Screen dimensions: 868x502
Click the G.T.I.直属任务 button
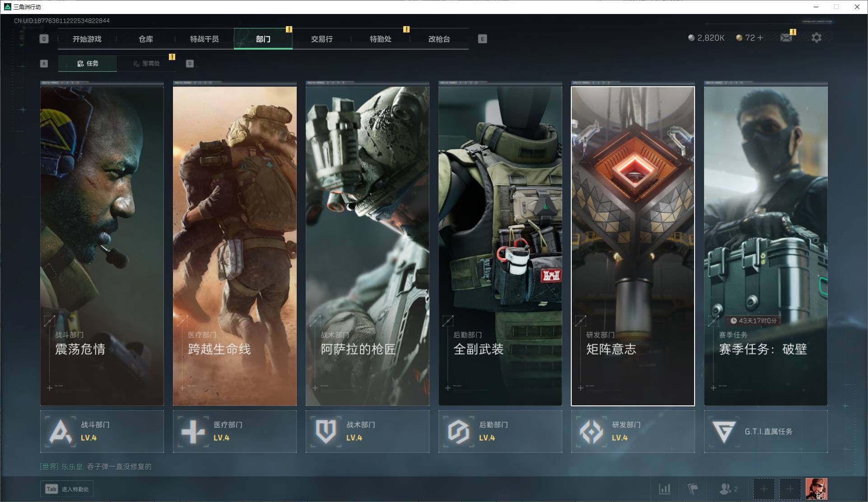coord(766,432)
